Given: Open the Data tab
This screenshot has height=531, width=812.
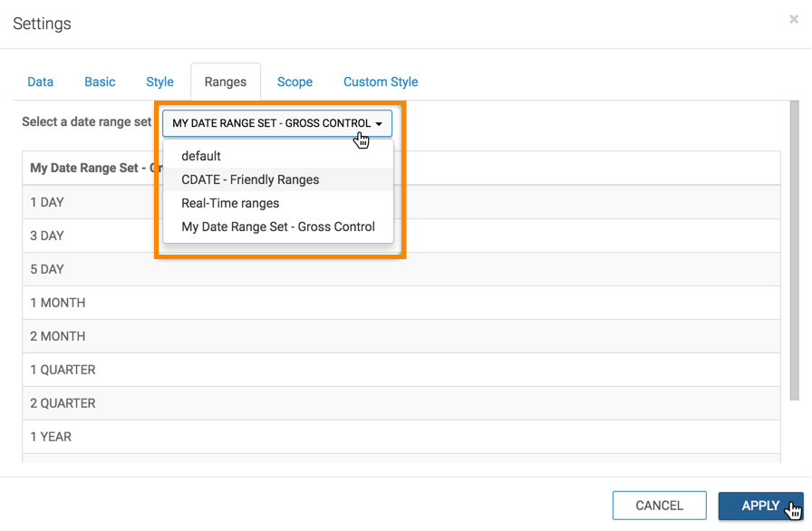Looking at the screenshot, I should [40, 82].
